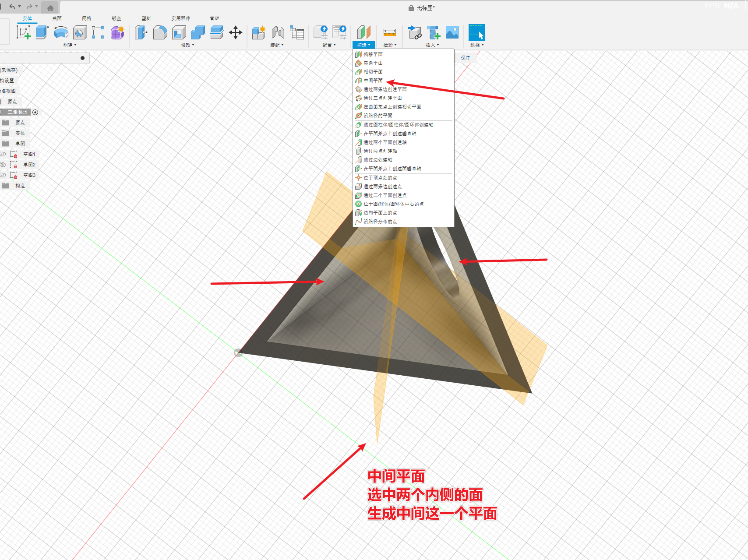
Task: Activate the Revolve tool icon
Action: [x=61, y=32]
